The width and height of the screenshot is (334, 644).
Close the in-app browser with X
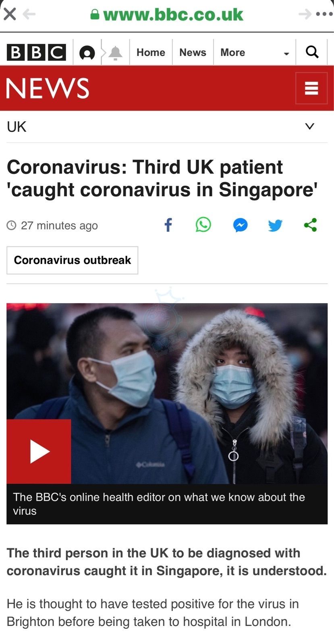point(10,14)
